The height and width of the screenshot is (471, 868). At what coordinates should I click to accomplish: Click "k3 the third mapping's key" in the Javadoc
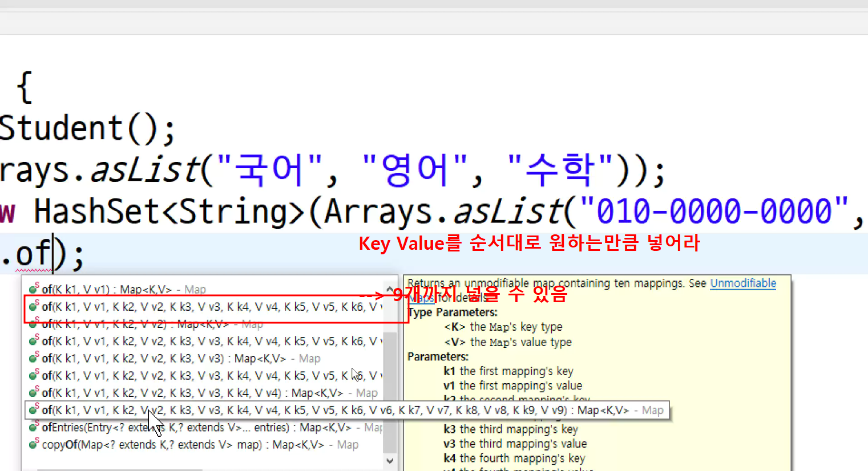tap(510, 429)
